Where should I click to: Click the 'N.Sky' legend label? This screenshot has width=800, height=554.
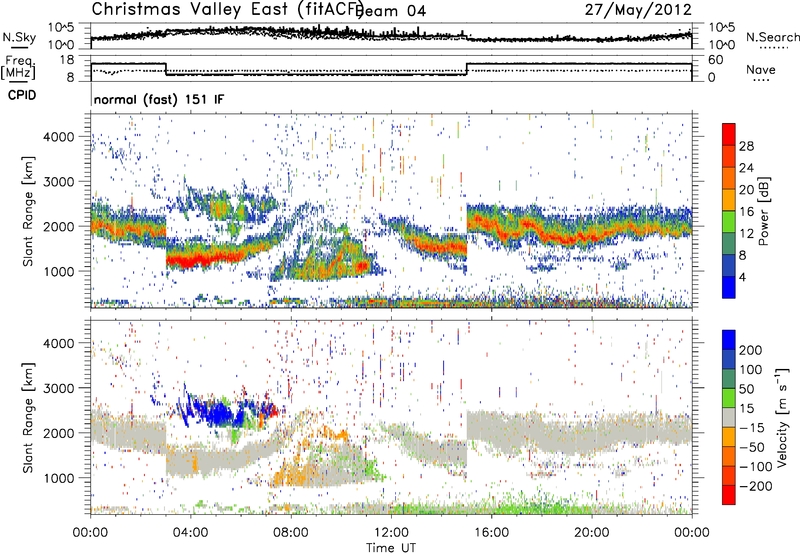[19, 37]
